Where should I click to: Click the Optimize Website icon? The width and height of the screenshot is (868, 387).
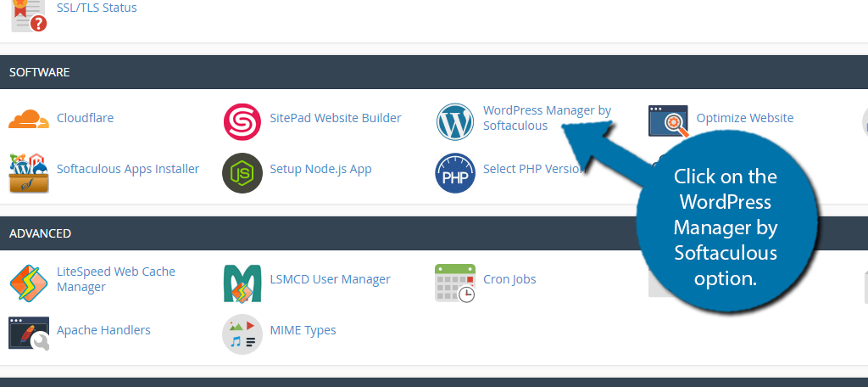668,121
